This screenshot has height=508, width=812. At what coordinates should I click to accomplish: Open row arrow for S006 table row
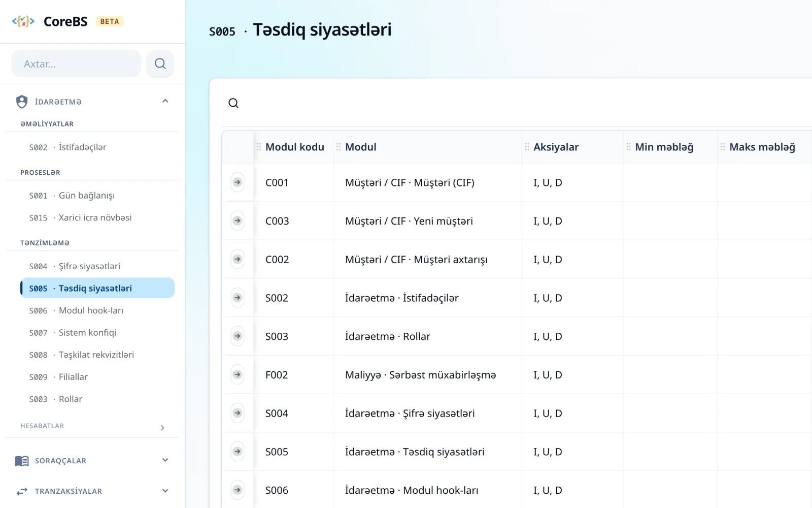(238, 490)
